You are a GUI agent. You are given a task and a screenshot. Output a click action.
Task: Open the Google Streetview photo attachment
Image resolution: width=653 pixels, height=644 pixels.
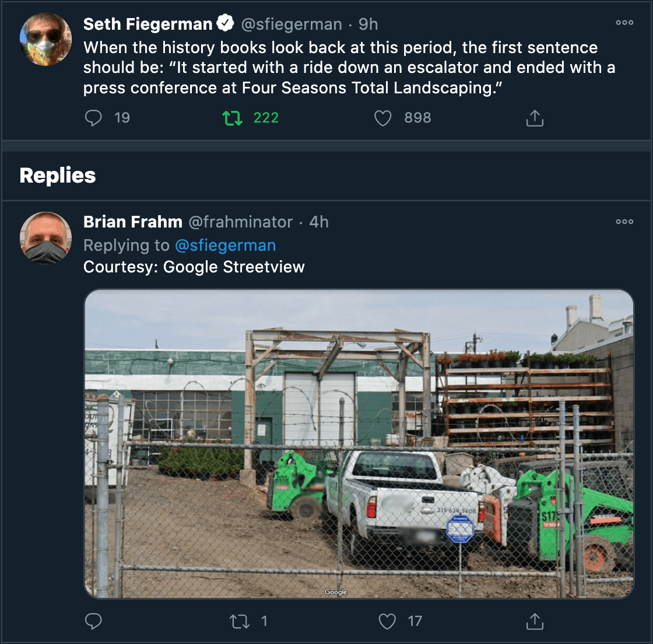point(359,443)
